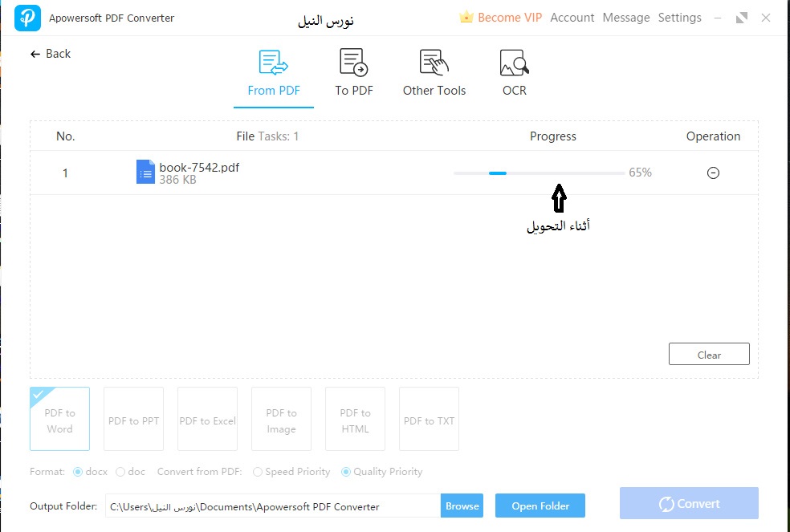Start conversion with the Convert button
Screen dimensions: 790x532
[x=689, y=503]
